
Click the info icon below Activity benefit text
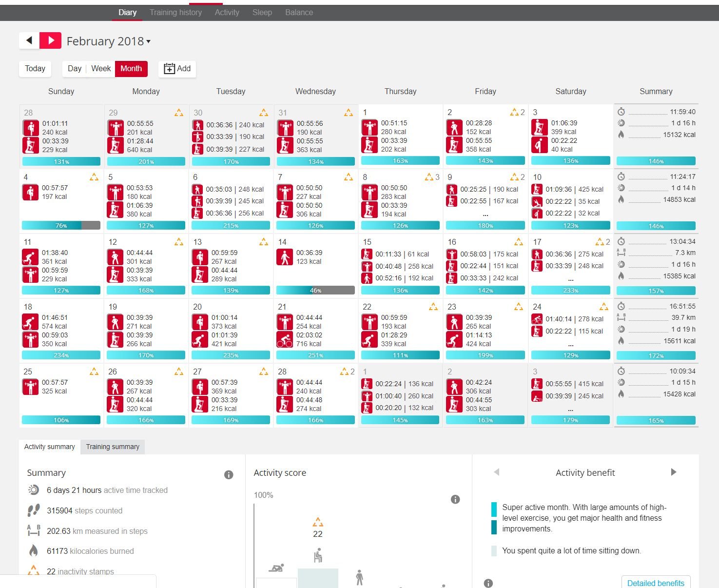(x=488, y=583)
